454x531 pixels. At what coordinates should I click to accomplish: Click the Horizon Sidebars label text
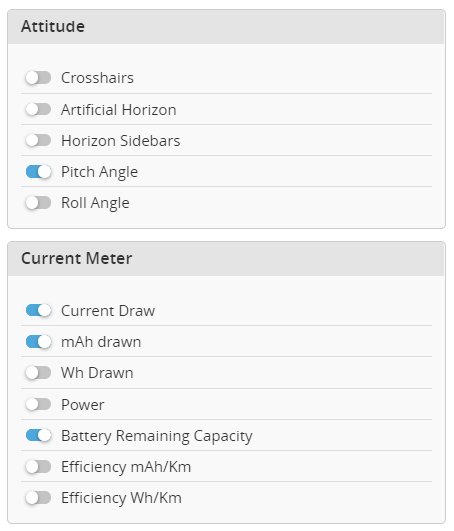(121, 141)
